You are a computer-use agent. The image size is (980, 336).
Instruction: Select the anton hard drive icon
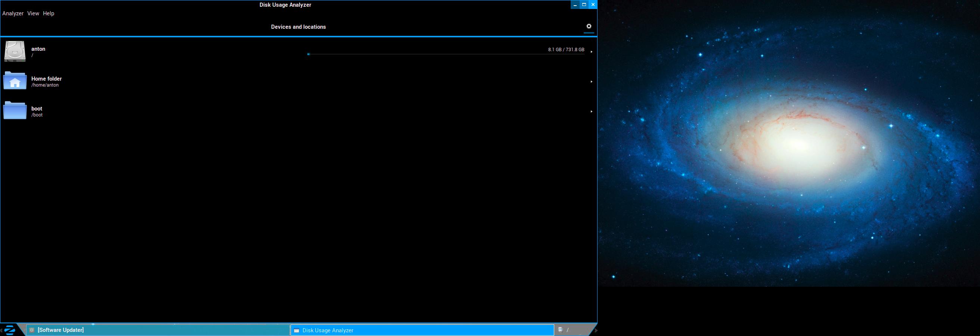coord(15,51)
